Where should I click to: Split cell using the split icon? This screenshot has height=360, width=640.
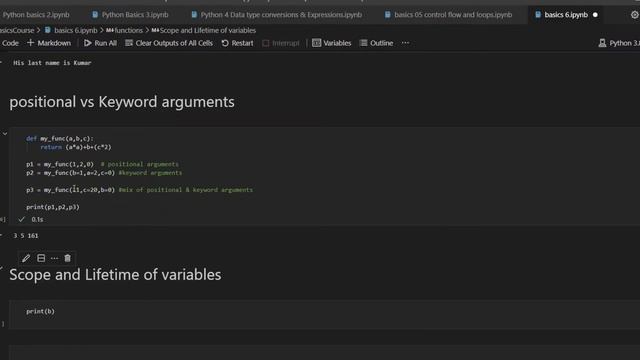41,258
